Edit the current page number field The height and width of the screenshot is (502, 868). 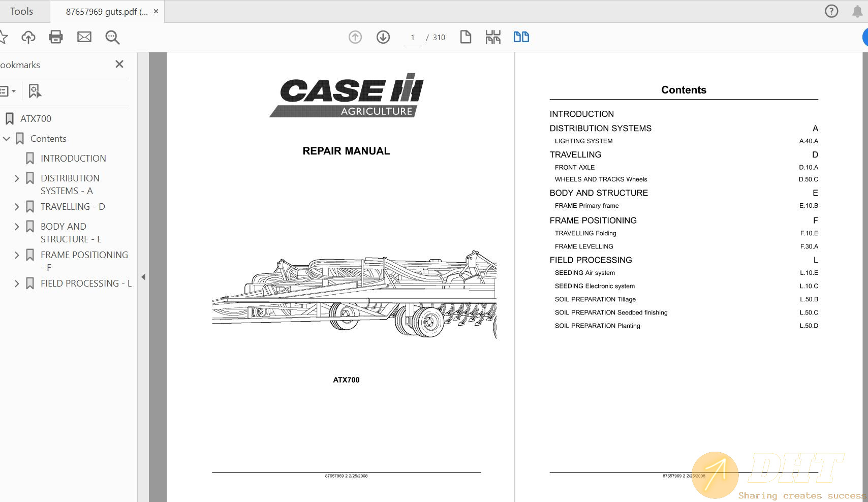click(413, 38)
